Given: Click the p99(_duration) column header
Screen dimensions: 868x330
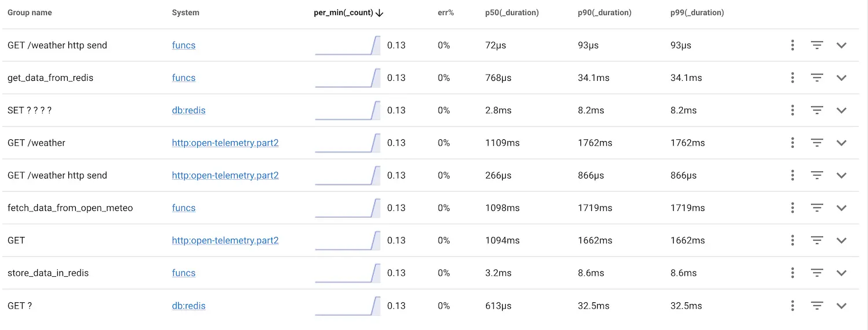Looking at the screenshot, I should click(x=697, y=13).
